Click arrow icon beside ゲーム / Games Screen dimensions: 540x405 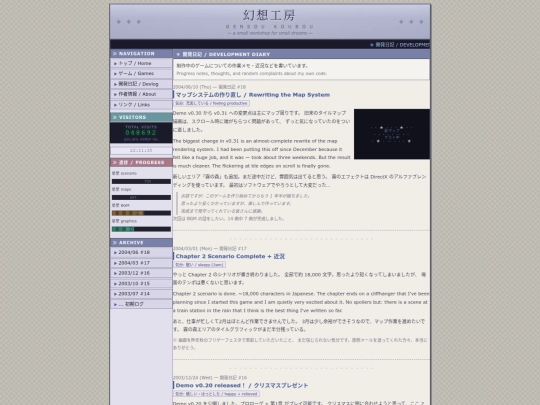click(x=115, y=74)
